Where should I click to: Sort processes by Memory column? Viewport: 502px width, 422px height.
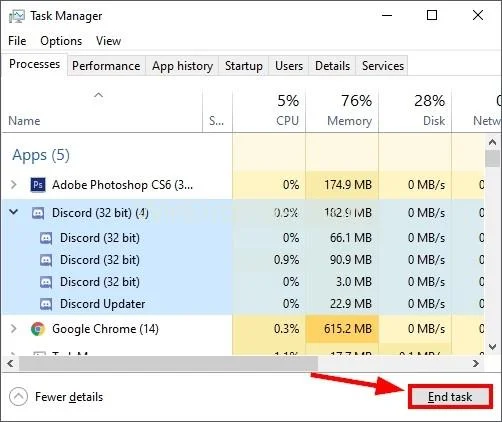click(x=342, y=111)
